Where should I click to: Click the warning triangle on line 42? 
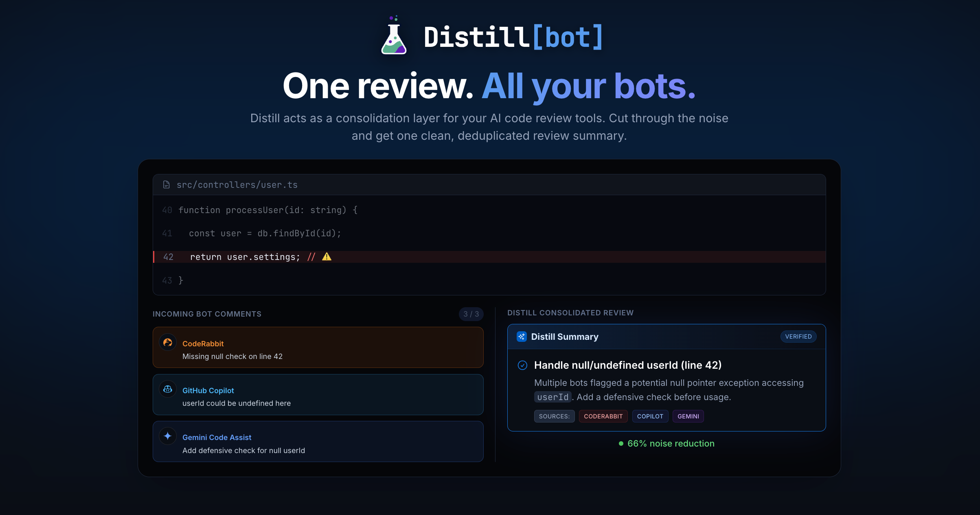[327, 257]
